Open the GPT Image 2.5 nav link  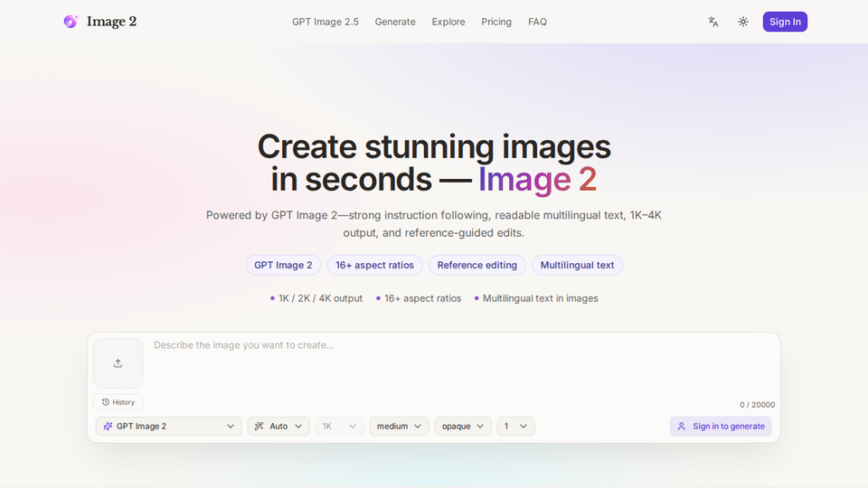click(325, 22)
